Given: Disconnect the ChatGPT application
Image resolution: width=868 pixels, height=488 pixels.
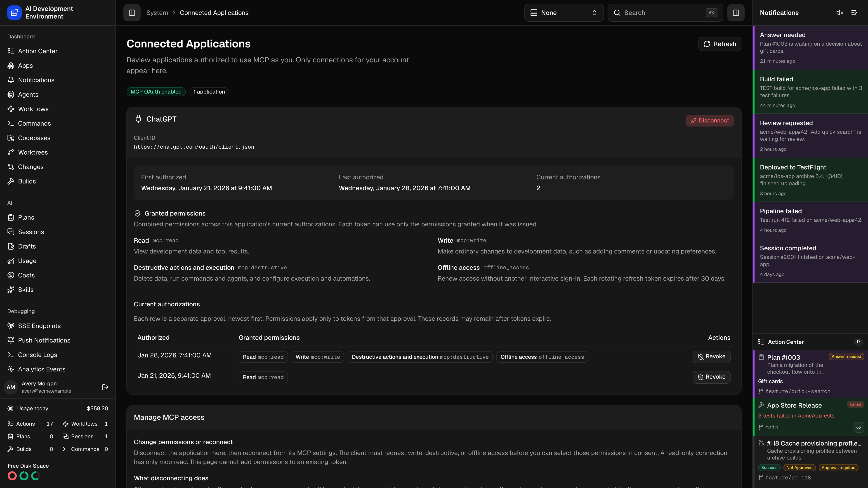Looking at the screenshot, I should 710,121.
